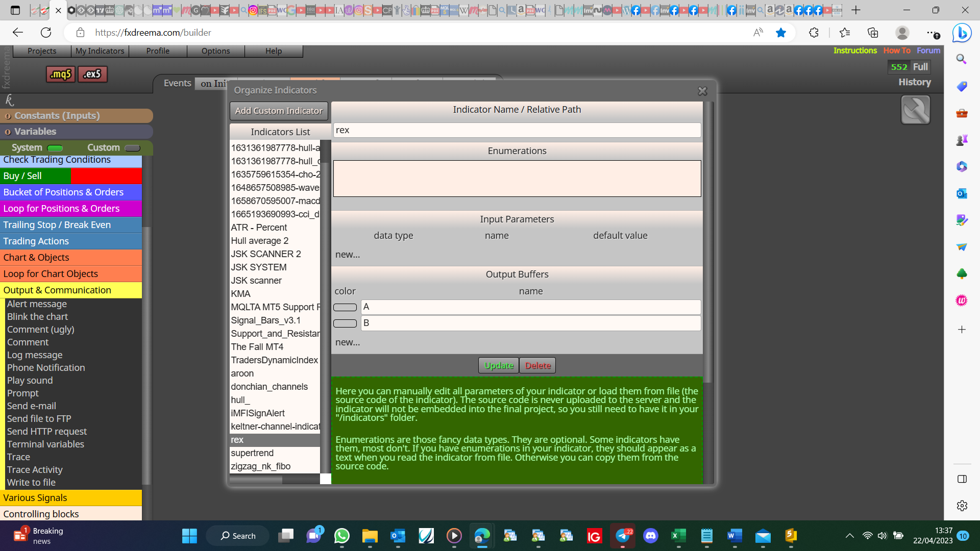This screenshot has width=980, height=551.
Task: Expand the Buy / Sell category
Action: [71, 176]
